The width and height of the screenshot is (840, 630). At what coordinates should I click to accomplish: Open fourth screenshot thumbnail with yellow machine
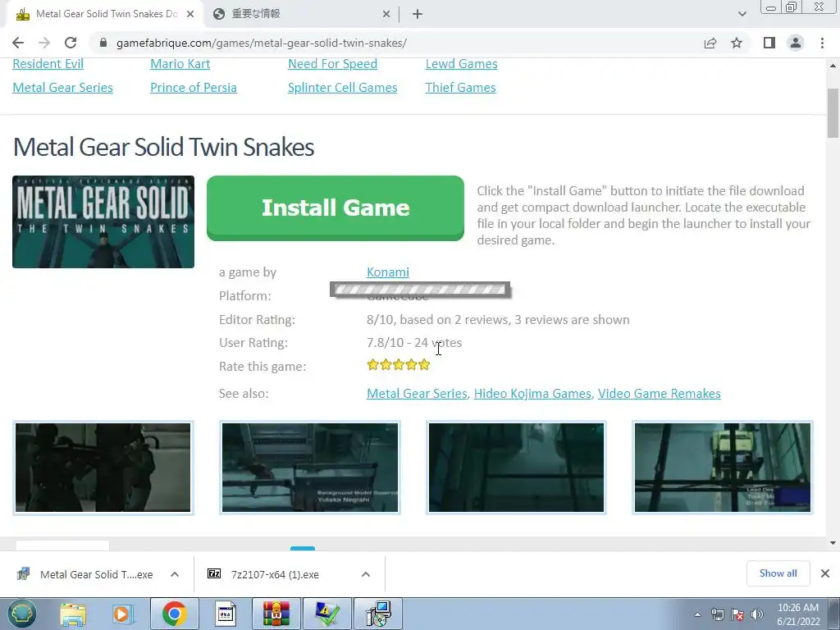723,468
